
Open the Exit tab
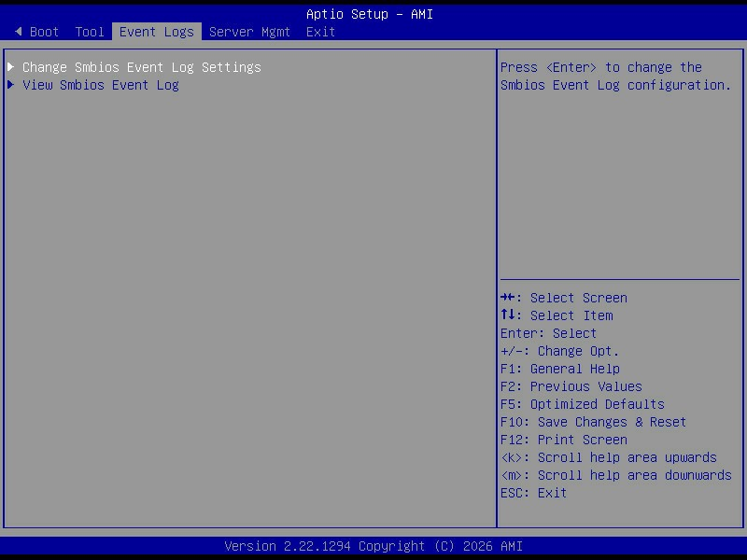pyautogui.click(x=320, y=32)
